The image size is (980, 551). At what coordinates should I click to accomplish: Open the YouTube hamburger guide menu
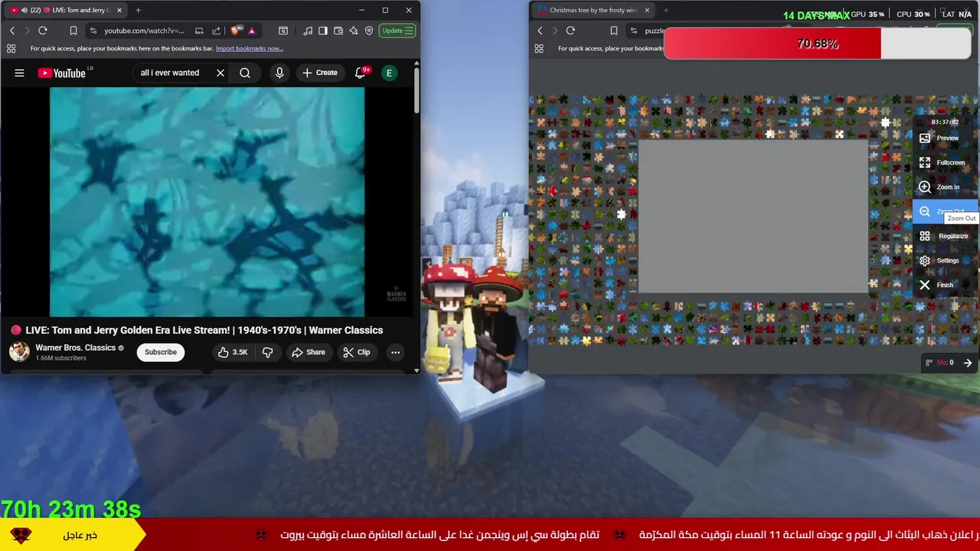19,73
